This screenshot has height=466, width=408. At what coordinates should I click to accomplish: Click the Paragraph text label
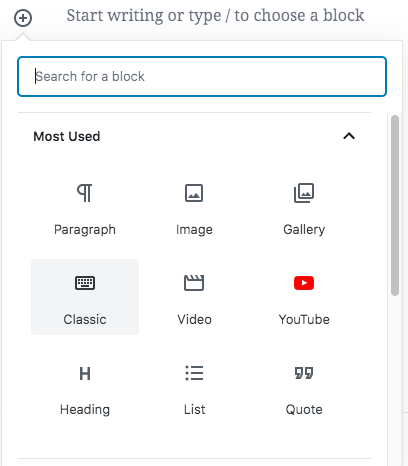click(x=85, y=230)
